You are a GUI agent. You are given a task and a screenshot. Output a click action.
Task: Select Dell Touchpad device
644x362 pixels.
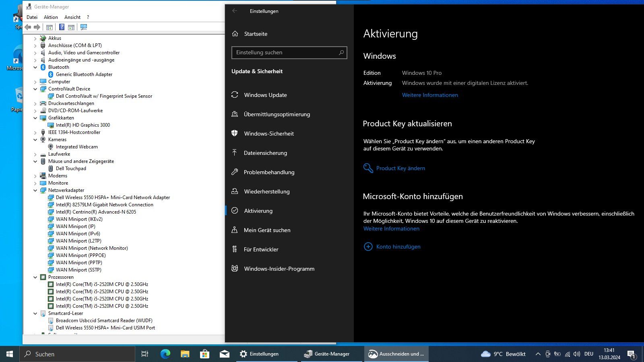pyautogui.click(x=71, y=169)
